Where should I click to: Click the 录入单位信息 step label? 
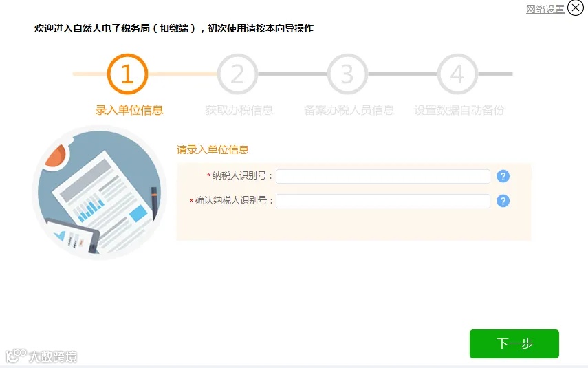click(129, 110)
